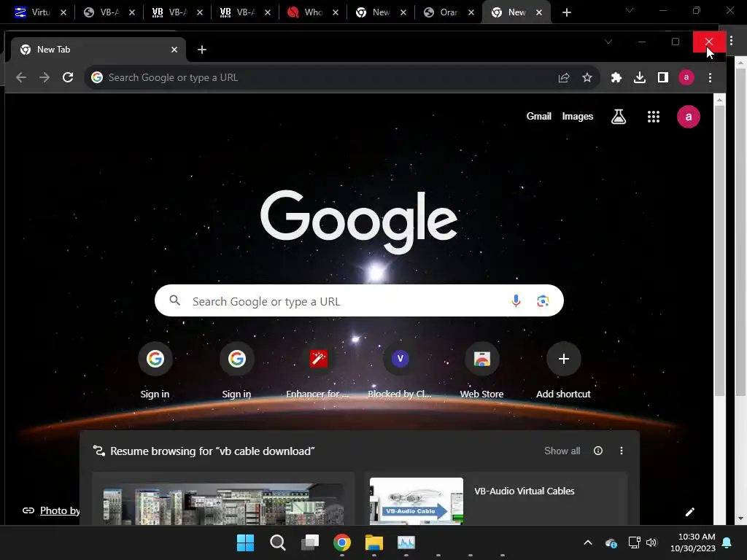Bookmark this tab with the star icon
This screenshot has height=560, width=747.
click(587, 77)
